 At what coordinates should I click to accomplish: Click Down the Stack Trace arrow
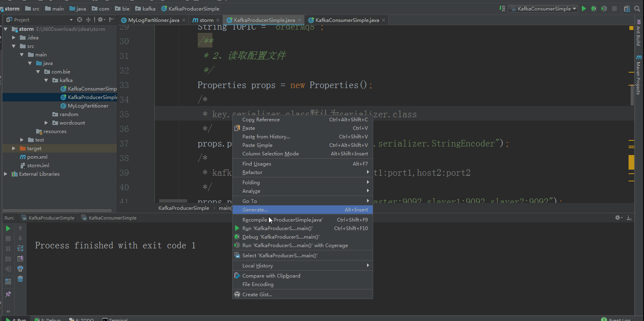[x=20, y=238]
